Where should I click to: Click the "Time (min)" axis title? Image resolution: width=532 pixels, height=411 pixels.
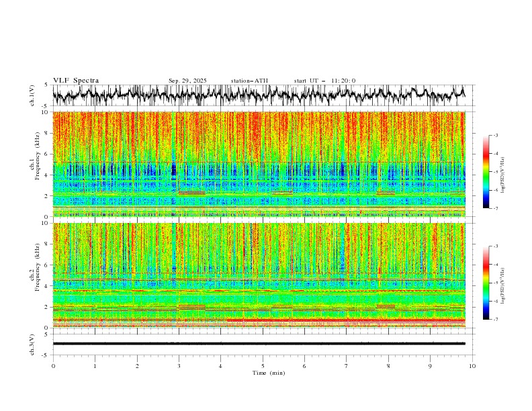click(x=269, y=373)
